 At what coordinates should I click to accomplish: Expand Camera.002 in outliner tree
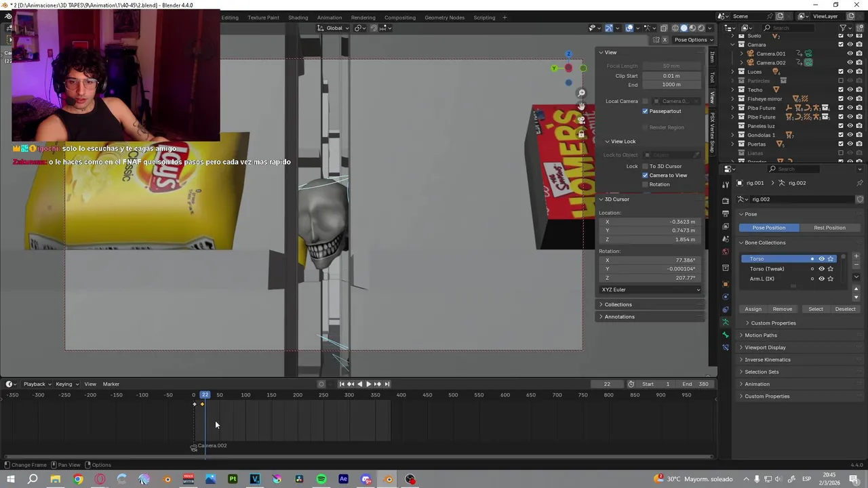coord(741,62)
